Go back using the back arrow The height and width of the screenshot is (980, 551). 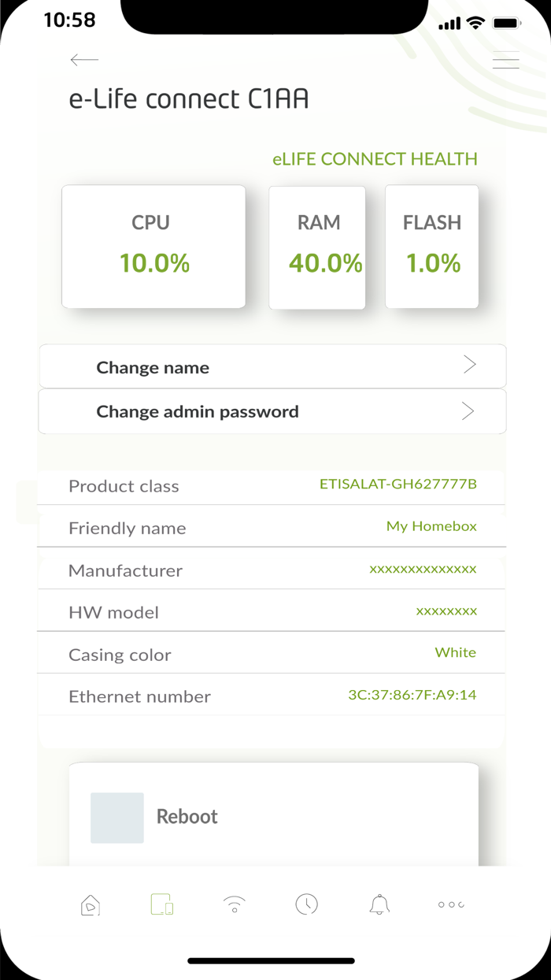(x=83, y=60)
